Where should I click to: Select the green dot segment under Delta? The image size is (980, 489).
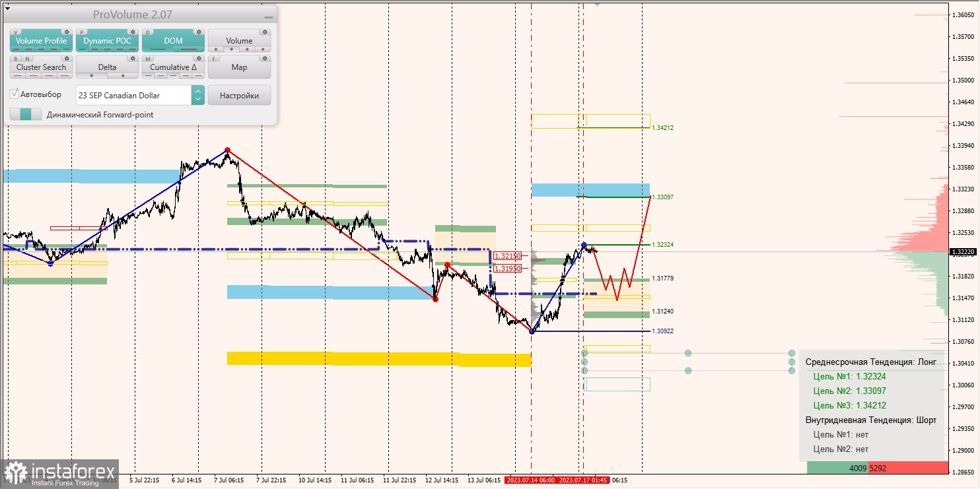pos(91,75)
